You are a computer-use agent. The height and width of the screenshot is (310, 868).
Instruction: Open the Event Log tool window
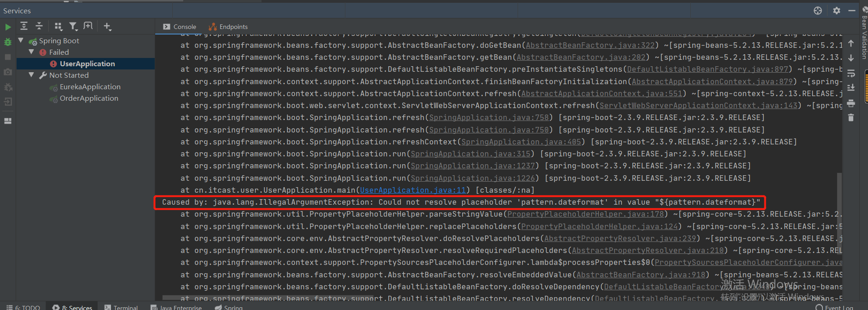pos(834,307)
